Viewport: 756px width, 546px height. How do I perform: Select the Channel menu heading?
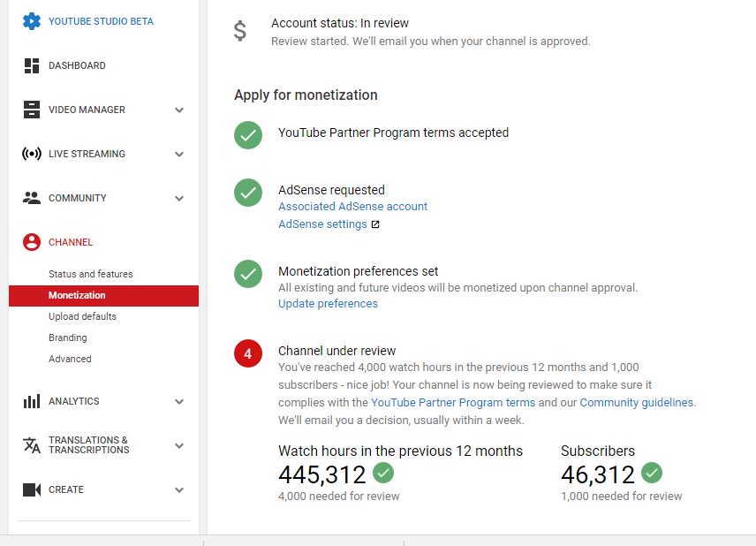(71, 242)
